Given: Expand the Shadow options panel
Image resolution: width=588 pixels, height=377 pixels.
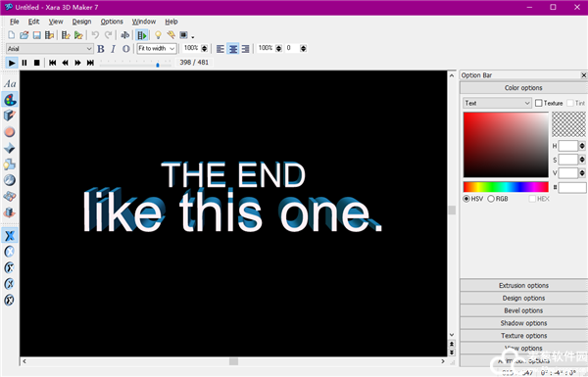Looking at the screenshot, I should coord(523,323).
